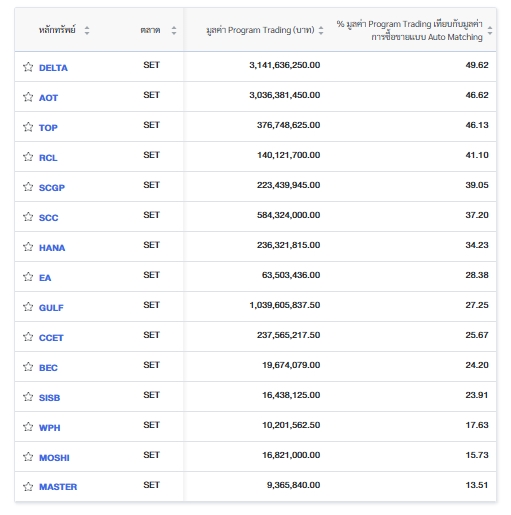The height and width of the screenshot is (515, 511).
Task: Sort by the securities name column arrows
Action: (x=87, y=30)
